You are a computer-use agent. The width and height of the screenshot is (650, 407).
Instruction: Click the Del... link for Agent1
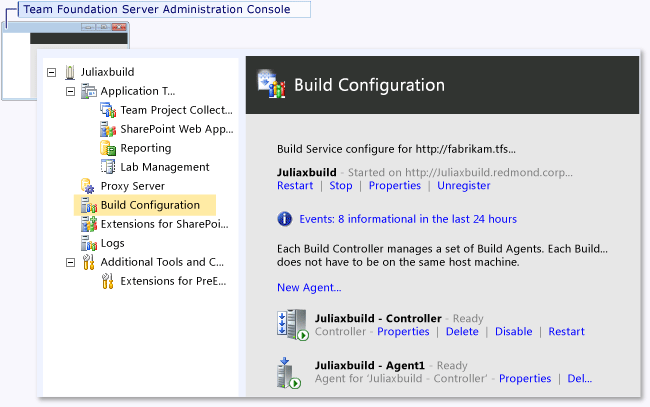[x=580, y=378]
